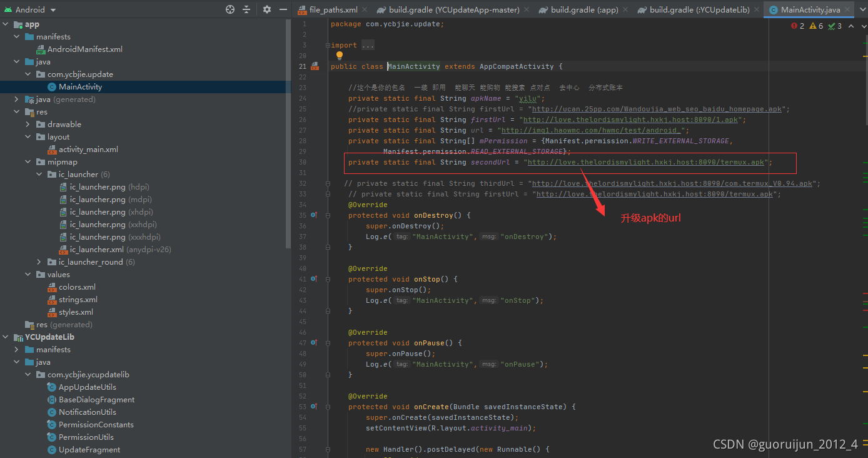Click the override gutter icon beside onDestroy
This screenshot has width=868, height=458.
coord(314,215)
